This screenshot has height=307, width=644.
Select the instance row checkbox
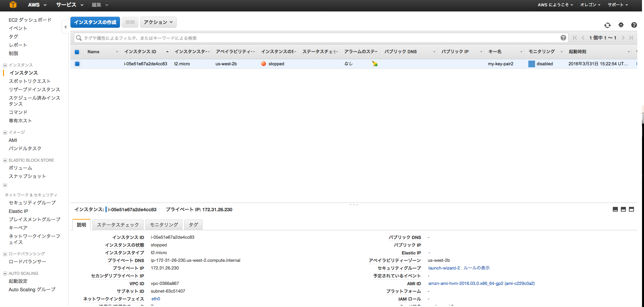tap(77, 64)
